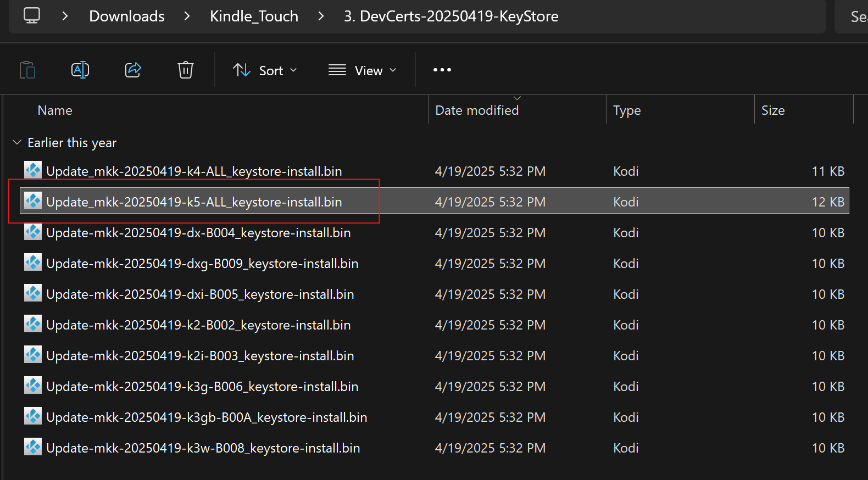Viewport: 868px width, 480px height.
Task: Click Kodi icon of k3w-B008 keystore file
Action: click(33, 447)
